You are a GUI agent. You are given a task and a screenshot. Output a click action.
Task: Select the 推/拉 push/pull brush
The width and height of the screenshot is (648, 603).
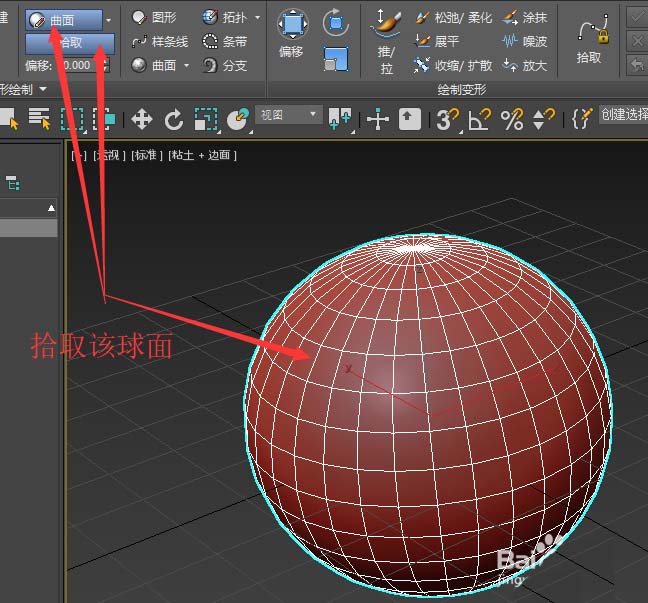[386, 41]
